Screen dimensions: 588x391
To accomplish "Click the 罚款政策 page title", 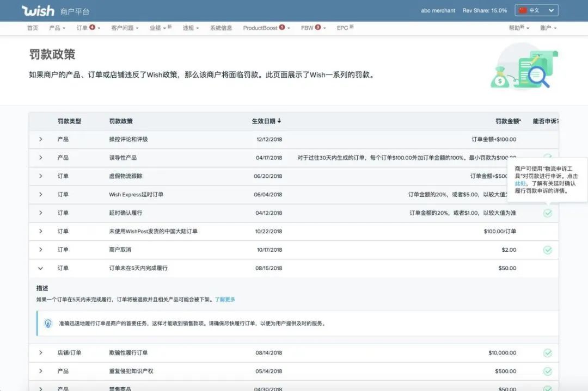I will point(52,55).
